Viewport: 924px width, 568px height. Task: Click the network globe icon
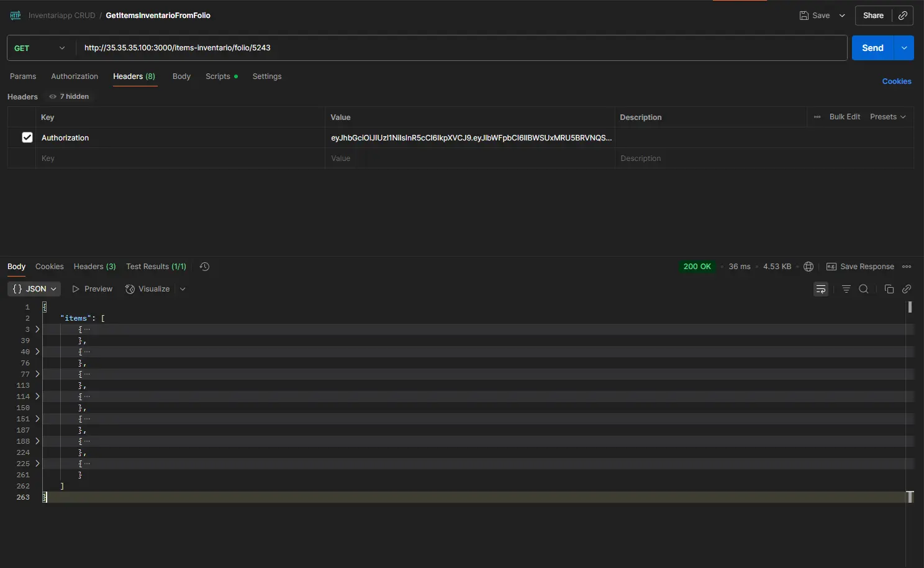(808, 267)
